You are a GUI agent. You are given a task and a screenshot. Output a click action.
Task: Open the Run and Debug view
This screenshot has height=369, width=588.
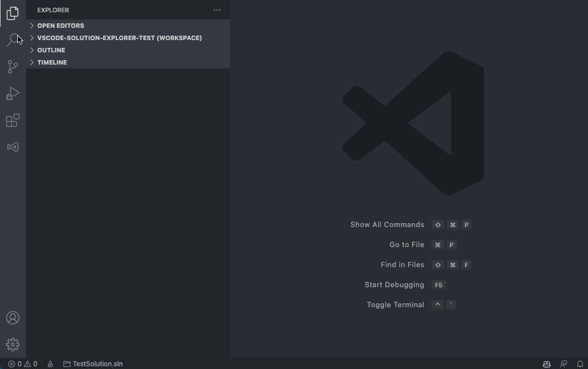(12, 93)
